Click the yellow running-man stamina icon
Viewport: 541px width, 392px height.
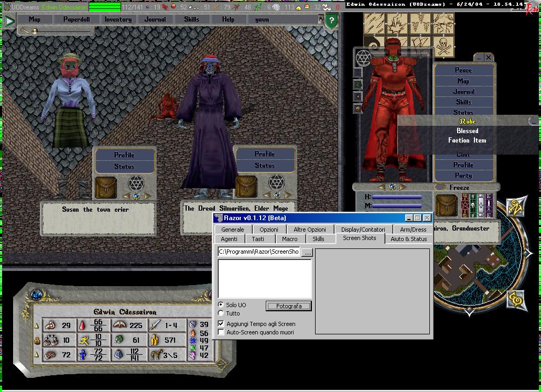84,340
